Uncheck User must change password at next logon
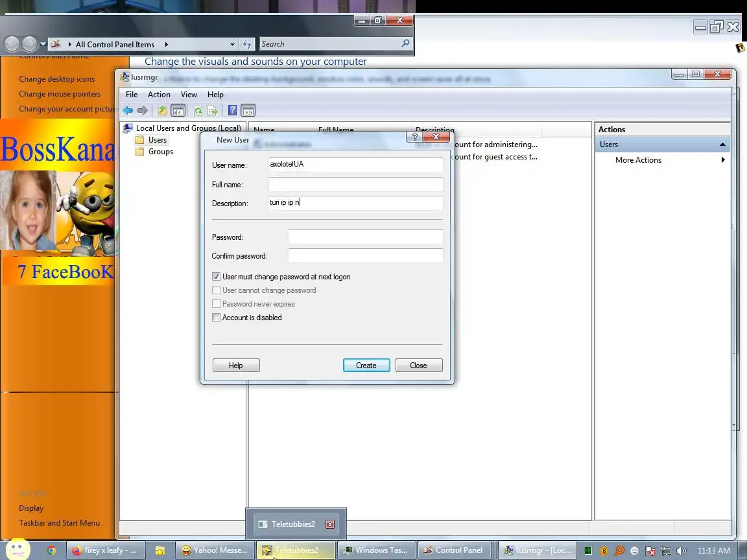This screenshot has height=560, width=747. pyautogui.click(x=217, y=277)
